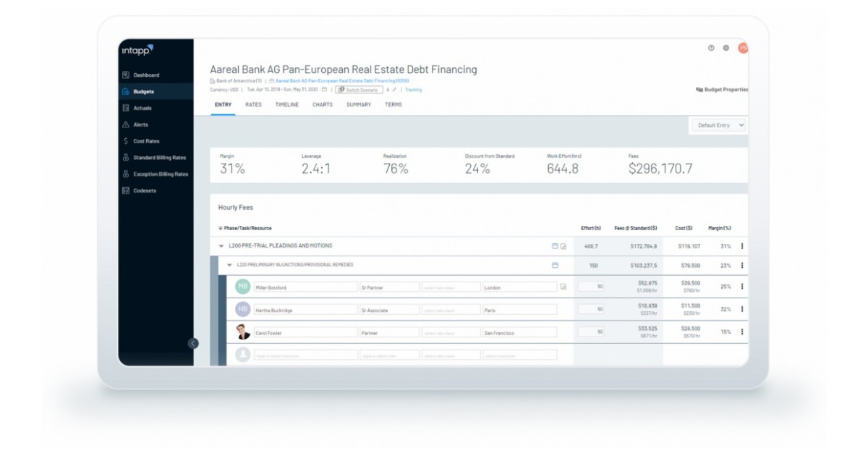The image size is (868, 456).
Task: Click the note icon on Miller Botsford's row
Action: tap(563, 287)
